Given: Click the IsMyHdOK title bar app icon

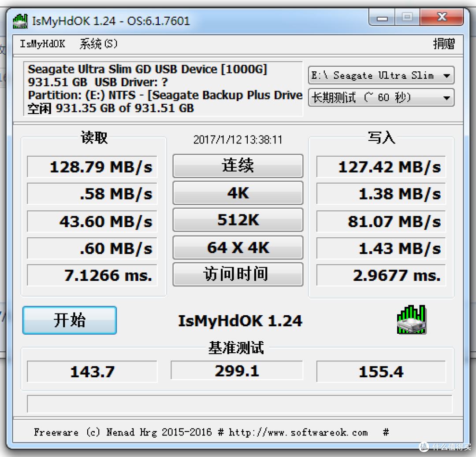Looking at the screenshot, I should (x=20, y=21).
